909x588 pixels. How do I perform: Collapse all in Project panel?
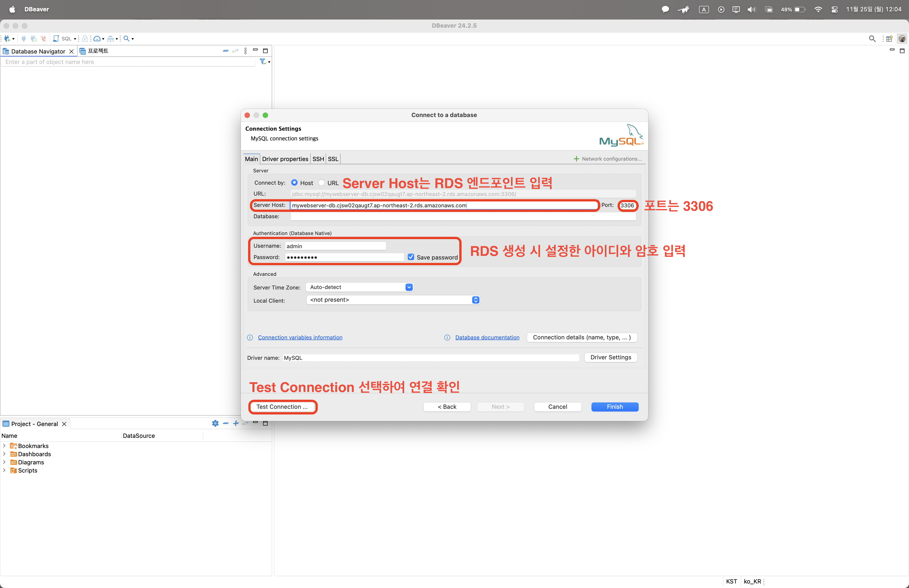pos(226,423)
